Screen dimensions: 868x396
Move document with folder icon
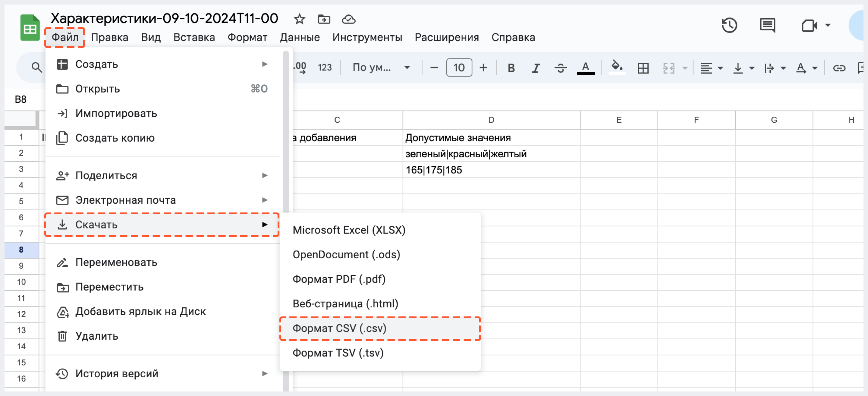pyautogui.click(x=324, y=19)
